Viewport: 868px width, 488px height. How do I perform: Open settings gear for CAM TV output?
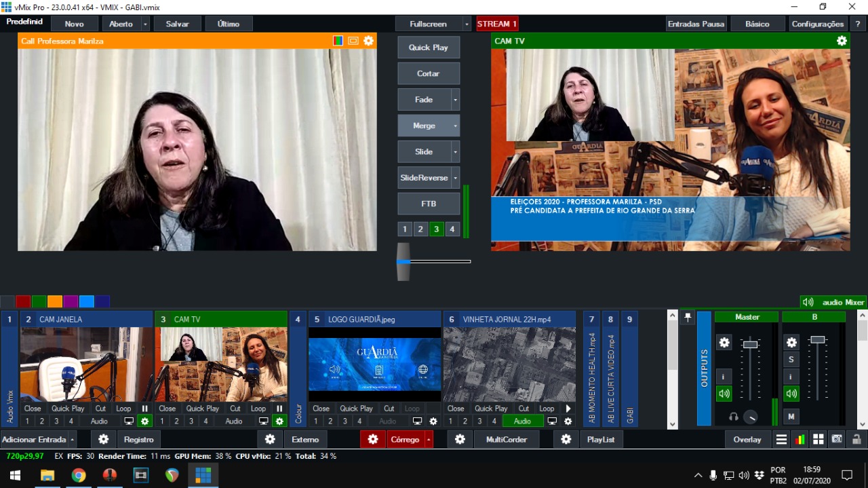point(842,41)
